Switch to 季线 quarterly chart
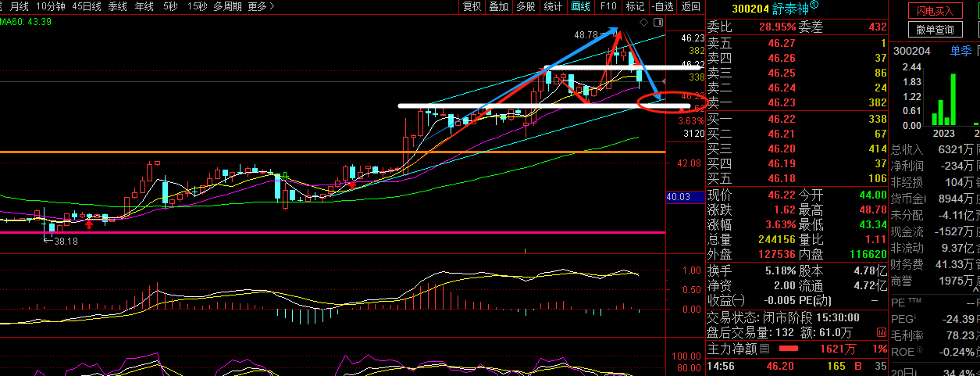 click(x=118, y=6)
